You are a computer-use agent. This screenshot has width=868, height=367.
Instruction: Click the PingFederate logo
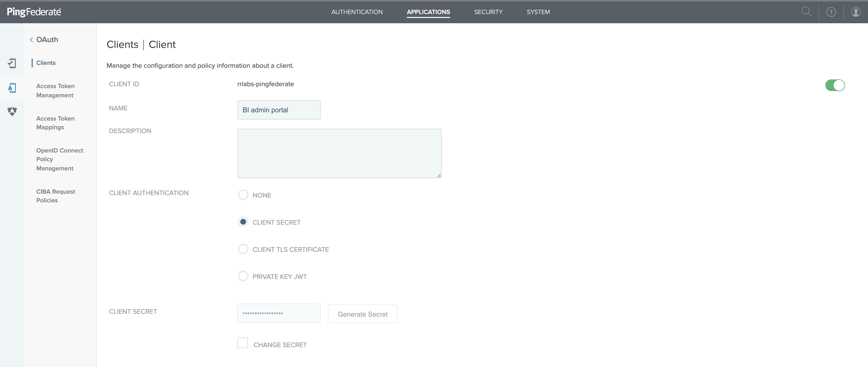point(34,12)
